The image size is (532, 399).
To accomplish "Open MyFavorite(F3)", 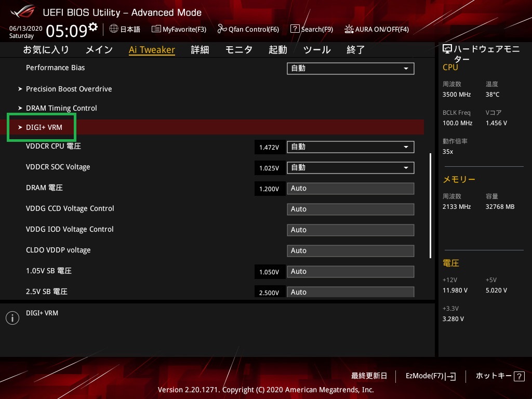I will tap(179, 29).
